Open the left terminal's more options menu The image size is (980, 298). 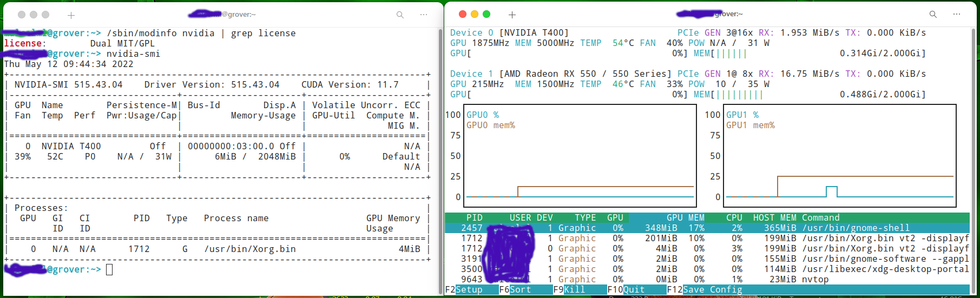pos(424,15)
